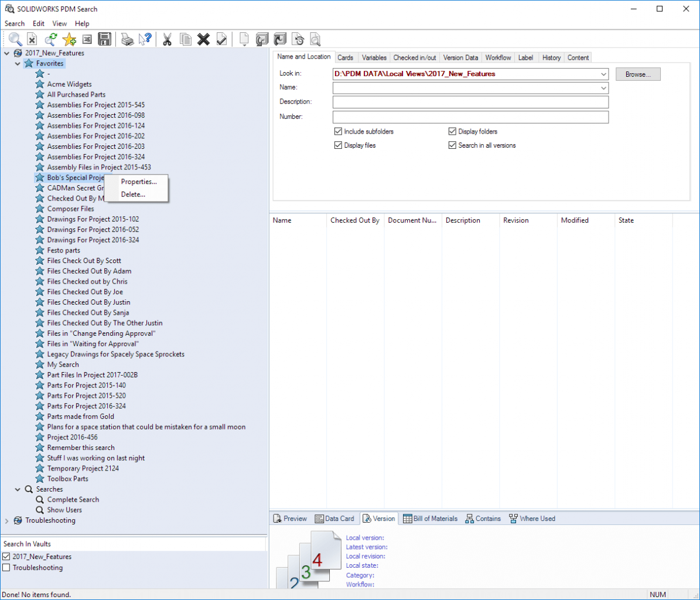This screenshot has width=700, height=600.
Task: Click the undo check out page icon
Action: point(298,39)
